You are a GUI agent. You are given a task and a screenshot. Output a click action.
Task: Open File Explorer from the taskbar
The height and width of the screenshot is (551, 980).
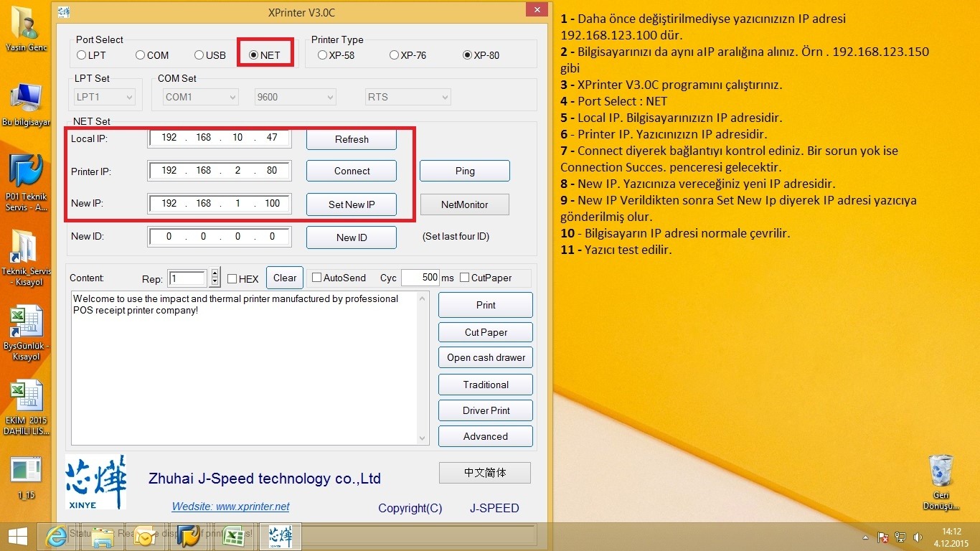[103, 537]
